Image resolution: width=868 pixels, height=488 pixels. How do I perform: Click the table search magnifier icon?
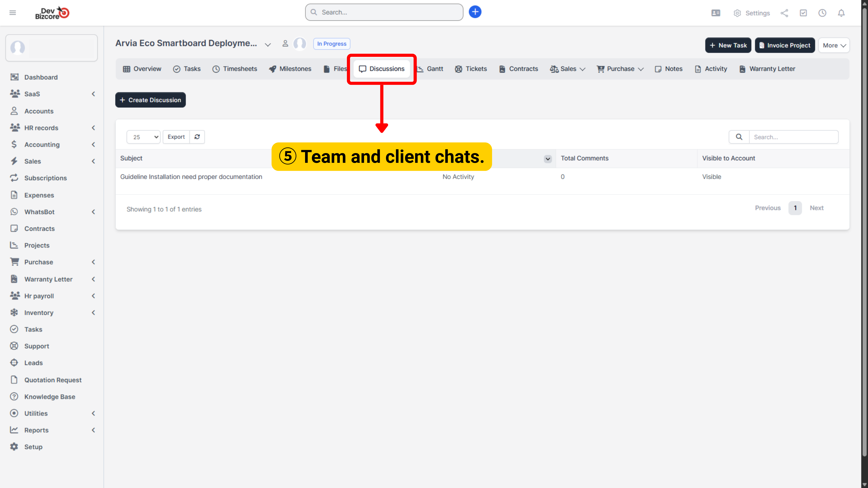click(739, 137)
